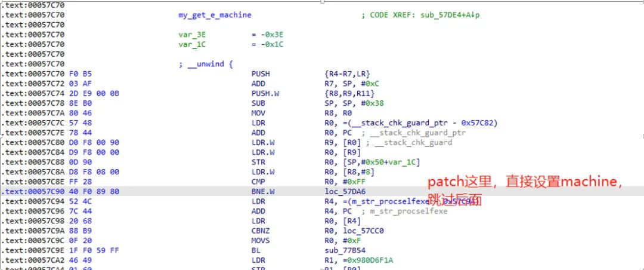This screenshot has width=644, height=270.
Task: Click address .text:00057C78
Action: click(x=32, y=103)
